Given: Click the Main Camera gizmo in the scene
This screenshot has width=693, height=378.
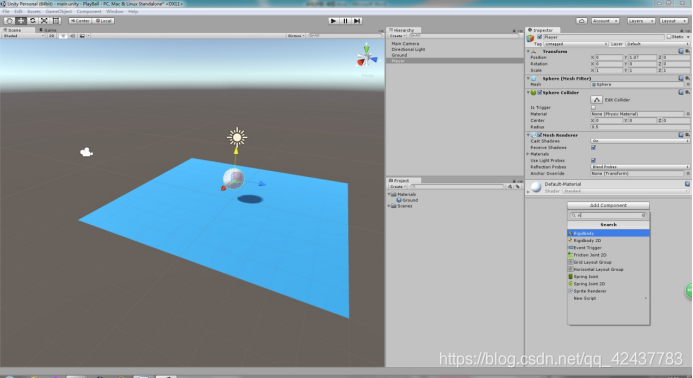Looking at the screenshot, I should point(86,152).
